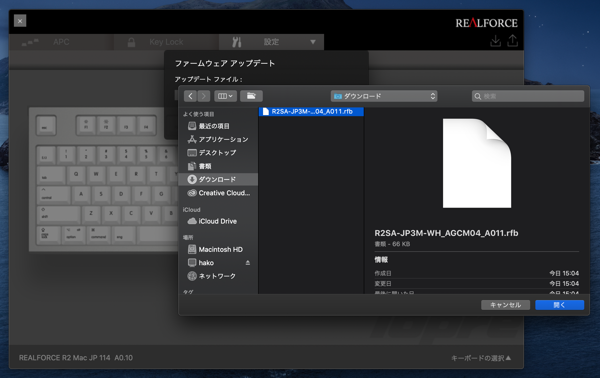Select アプリケーション in the sidebar
This screenshot has width=600, height=378.
[x=218, y=139]
